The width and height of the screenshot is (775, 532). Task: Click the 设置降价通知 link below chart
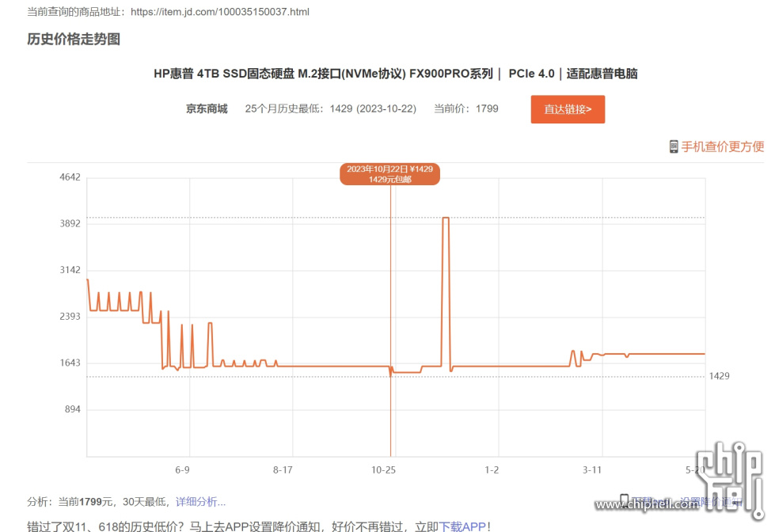pyautogui.click(x=711, y=502)
